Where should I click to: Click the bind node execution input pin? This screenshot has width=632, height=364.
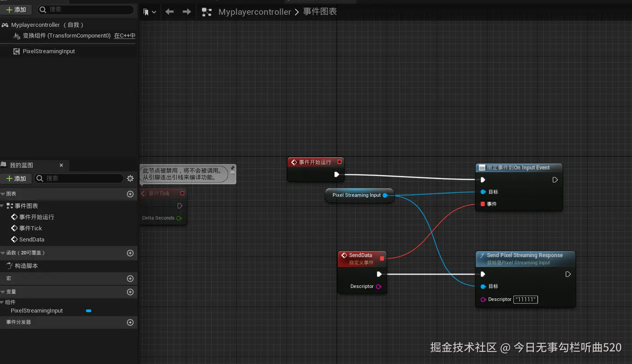click(x=483, y=180)
